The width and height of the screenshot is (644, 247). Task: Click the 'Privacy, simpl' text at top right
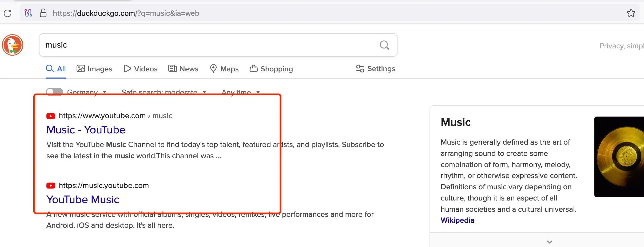(x=622, y=46)
